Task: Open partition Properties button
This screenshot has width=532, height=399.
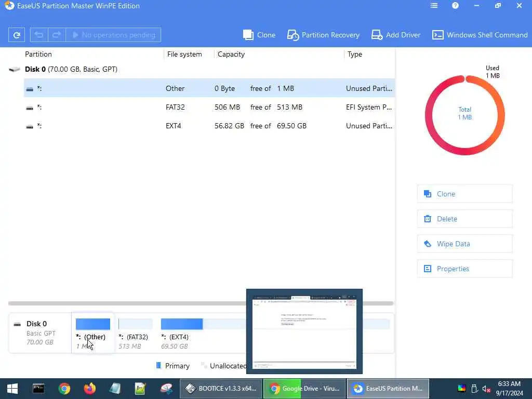Action: click(x=464, y=269)
